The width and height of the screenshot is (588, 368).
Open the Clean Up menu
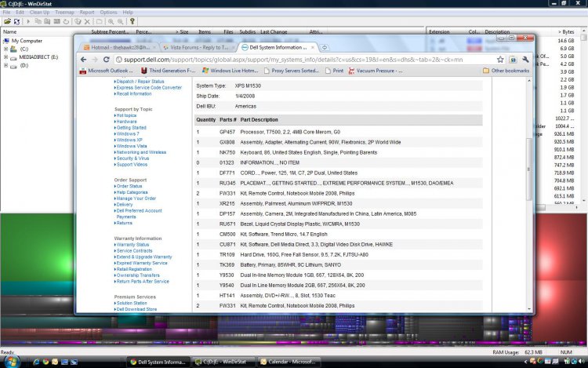point(39,13)
